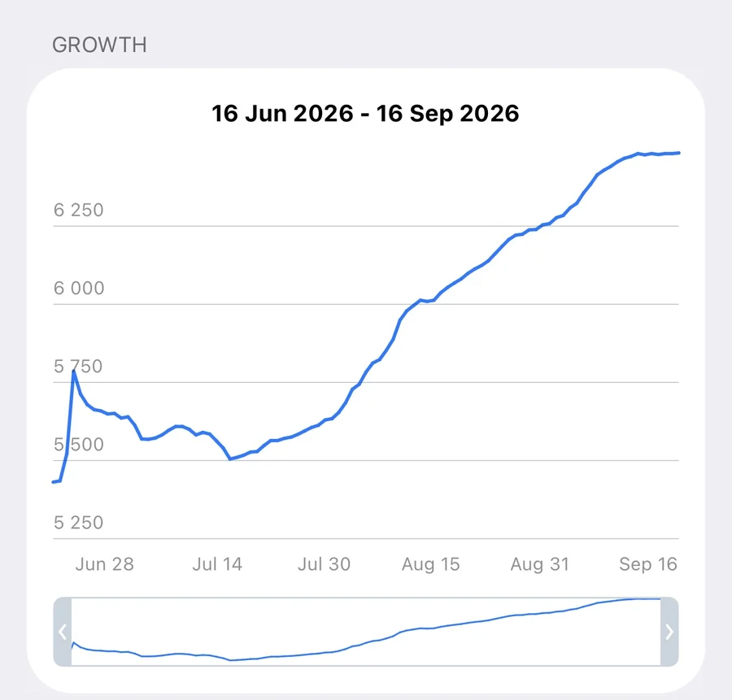The height and width of the screenshot is (700, 732).
Task: Click the Aug 31 axis label
Action: click(x=540, y=564)
